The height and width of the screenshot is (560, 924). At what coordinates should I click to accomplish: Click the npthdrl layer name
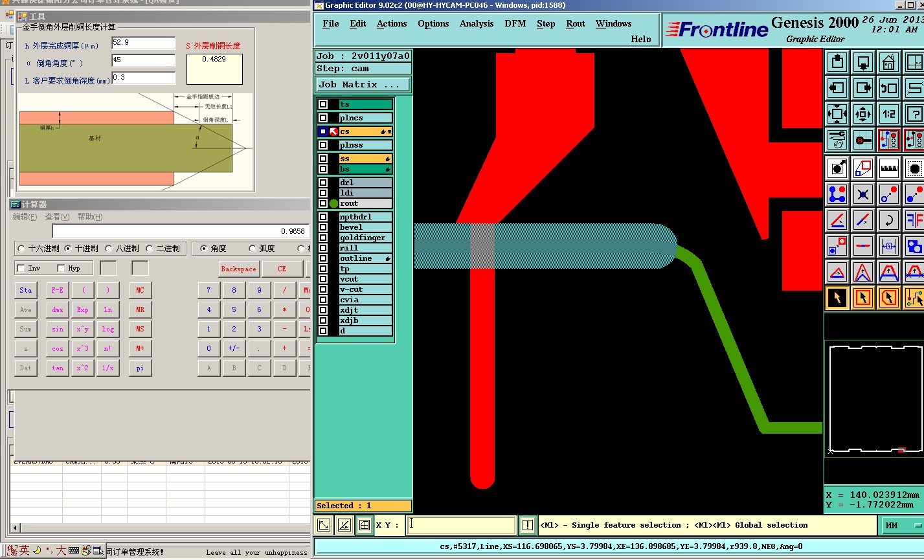point(365,217)
